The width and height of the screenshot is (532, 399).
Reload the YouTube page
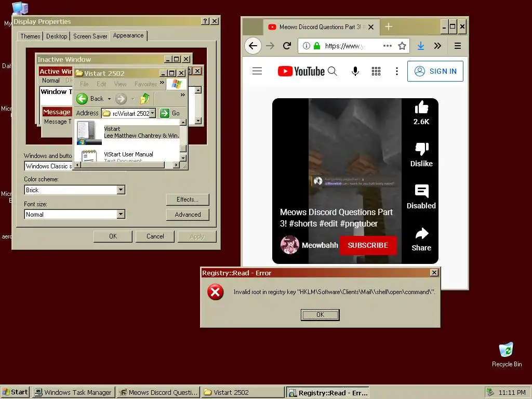(x=287, y=46)
